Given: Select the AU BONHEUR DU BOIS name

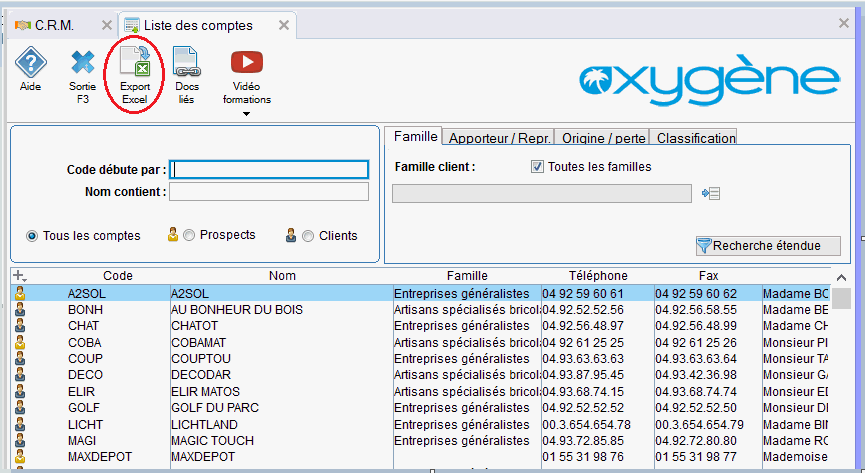Looking at the screenshot, I should click(237, 310).
